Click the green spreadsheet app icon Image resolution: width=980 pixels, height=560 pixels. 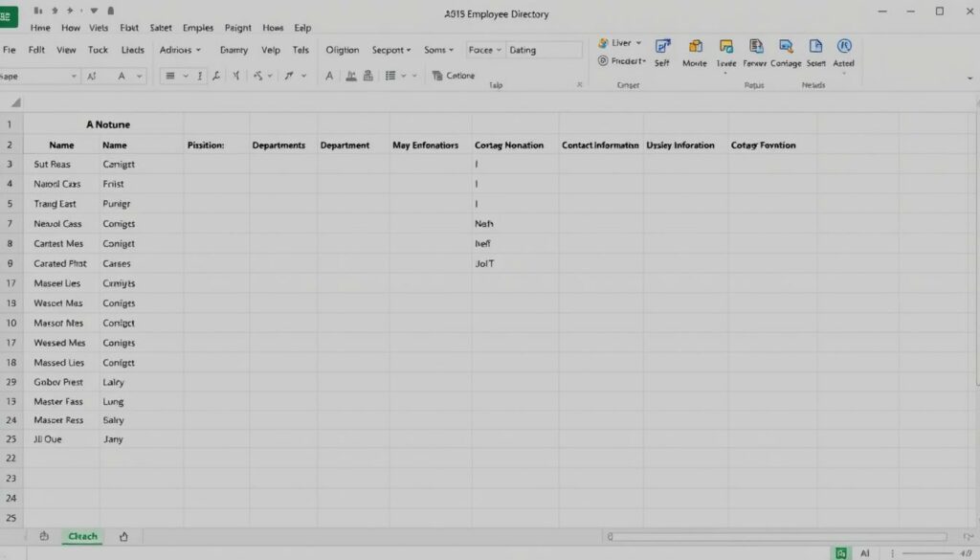8,16
